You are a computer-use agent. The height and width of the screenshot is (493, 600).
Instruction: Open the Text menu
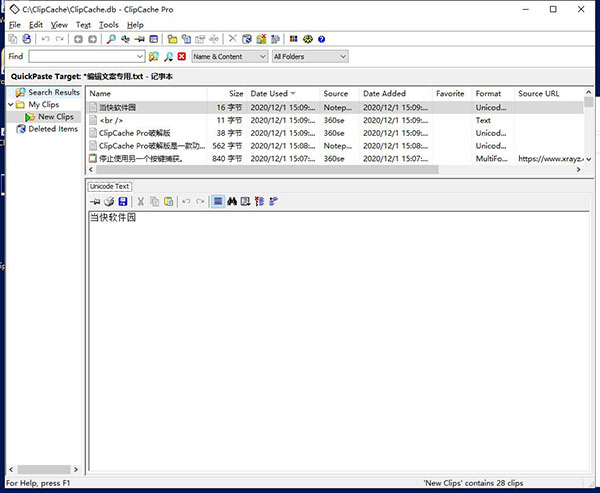coord(83,25)
